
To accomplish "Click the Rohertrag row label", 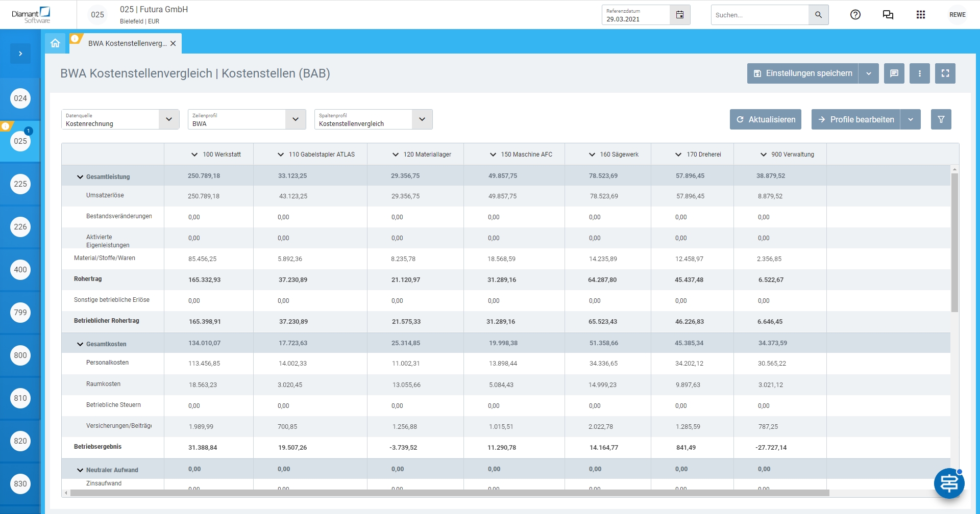I will tap(88, 279).
